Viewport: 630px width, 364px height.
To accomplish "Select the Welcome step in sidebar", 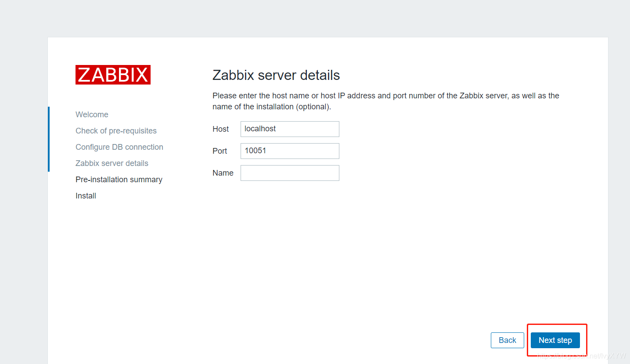I will (92, 115).
